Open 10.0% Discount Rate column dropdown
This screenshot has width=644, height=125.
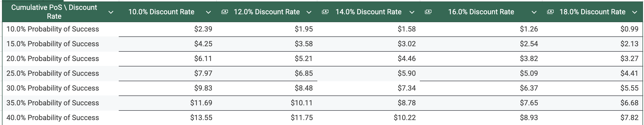tap(208, 12)
